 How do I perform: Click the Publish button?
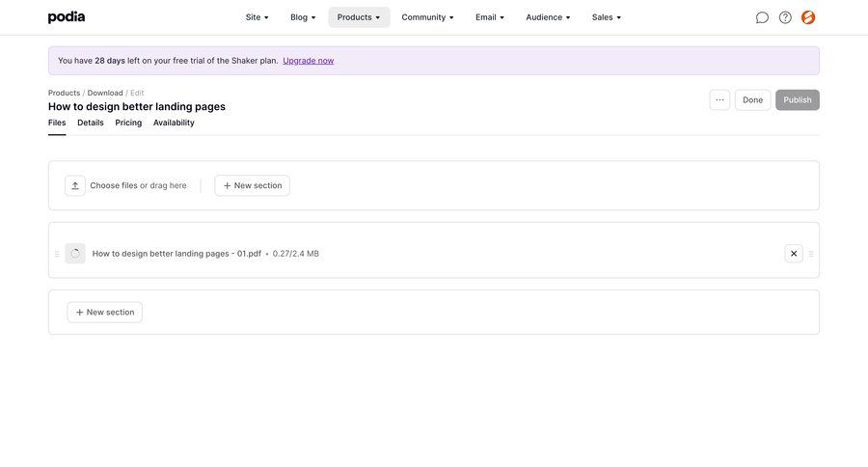[x=798, y=100]
